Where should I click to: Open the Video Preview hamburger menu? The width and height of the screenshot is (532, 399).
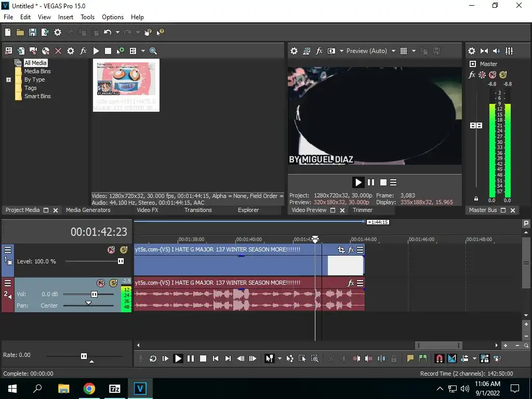click(x=393, y=182)
